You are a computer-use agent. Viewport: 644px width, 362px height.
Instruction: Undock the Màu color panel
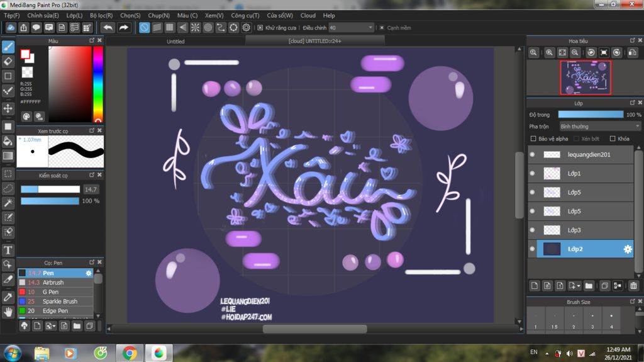pos(92,40)
